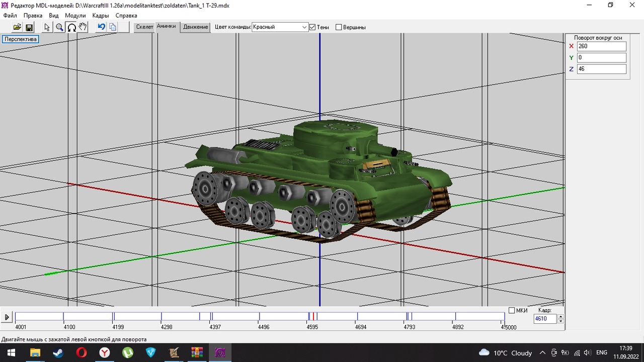
Task: Click the Перспектива view button
Action: [21, 39]
